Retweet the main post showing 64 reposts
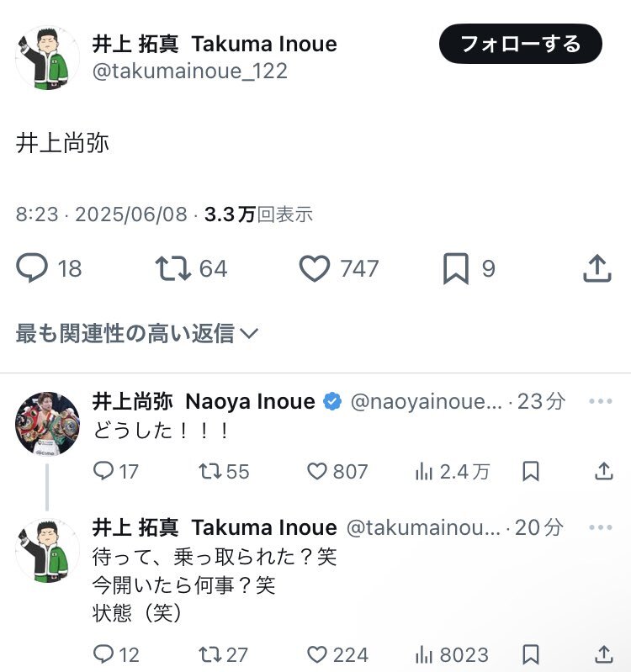Image resolution: width=631 pixels, height=672 pixels. point(191,268)
